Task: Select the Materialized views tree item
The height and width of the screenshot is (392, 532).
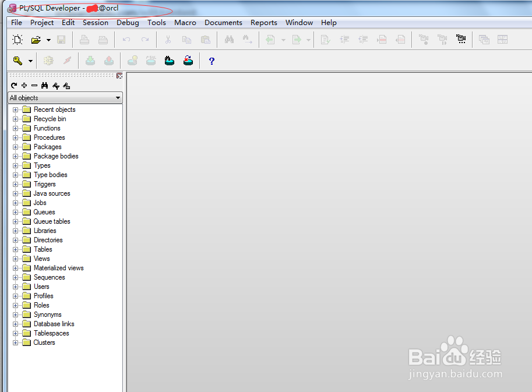Action: [x=59, y=268]
